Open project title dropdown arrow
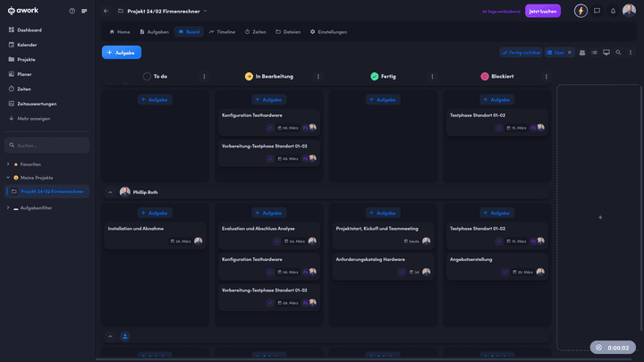 pos(206,11)
